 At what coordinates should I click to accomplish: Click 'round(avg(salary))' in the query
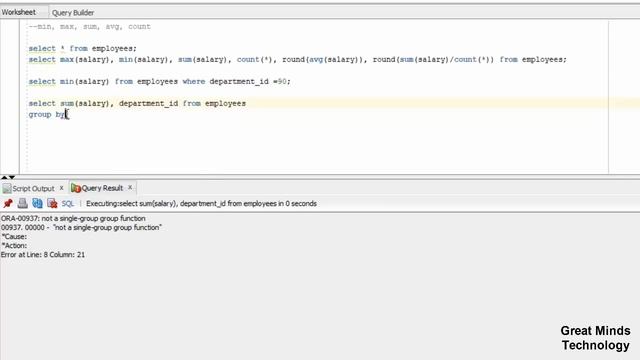[323, 60]
